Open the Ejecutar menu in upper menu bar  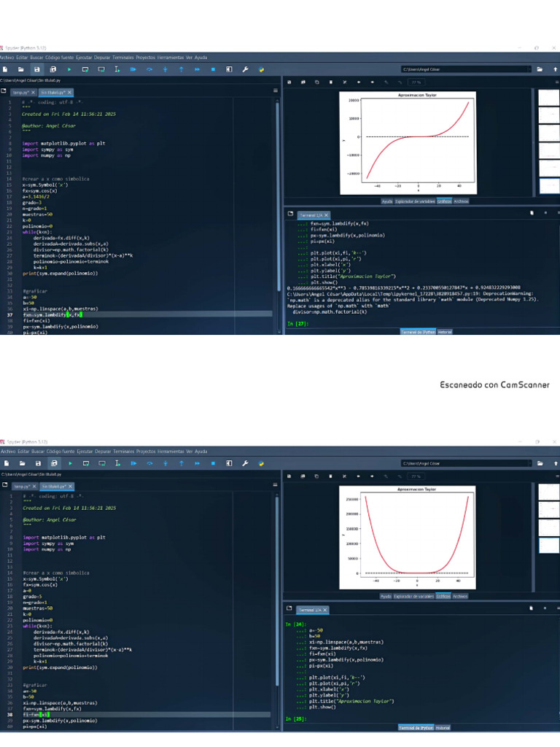(85, 57)
